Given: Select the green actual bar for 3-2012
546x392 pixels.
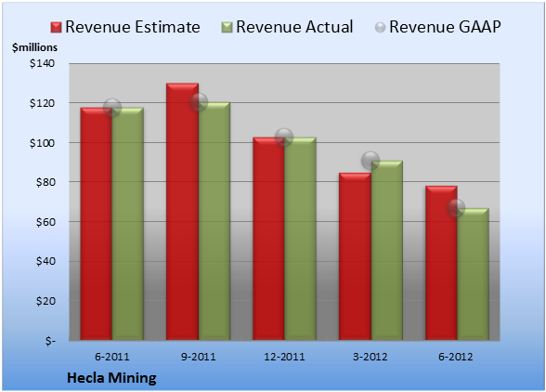Looking at the screenshot, I should (386, 250).
